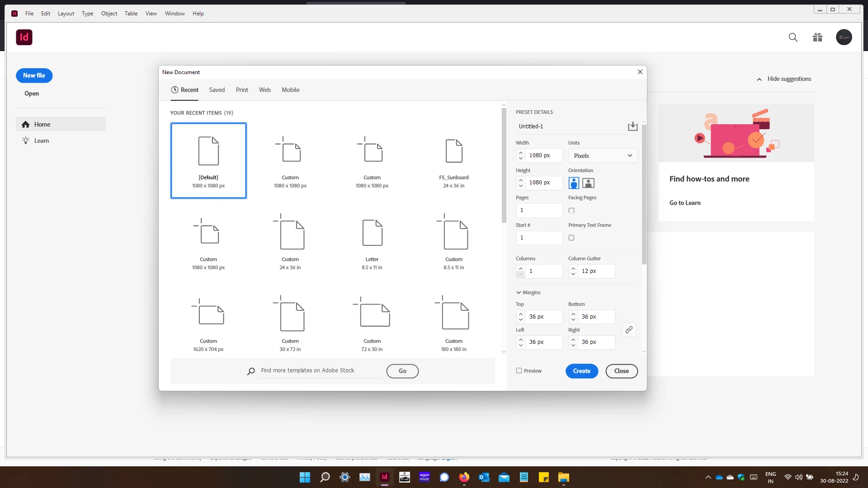
Task: Enable the Primary Text Frame checkbox
Action: (x=571, y=238)
